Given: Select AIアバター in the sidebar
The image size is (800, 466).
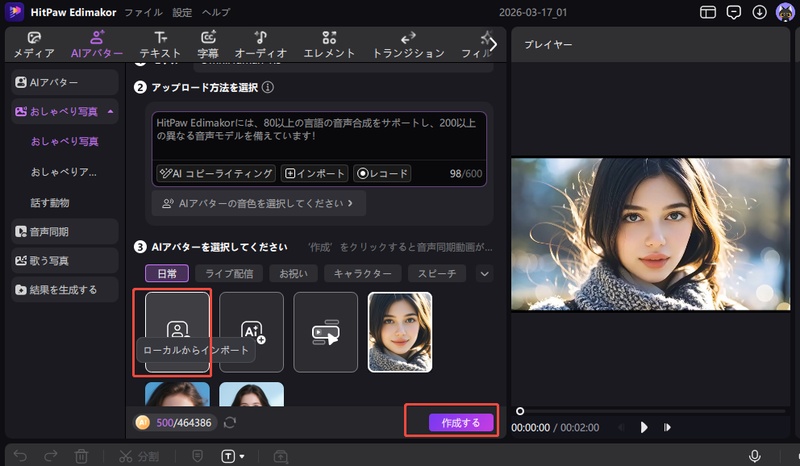Looking at the screenshot, I should (65, 82).
